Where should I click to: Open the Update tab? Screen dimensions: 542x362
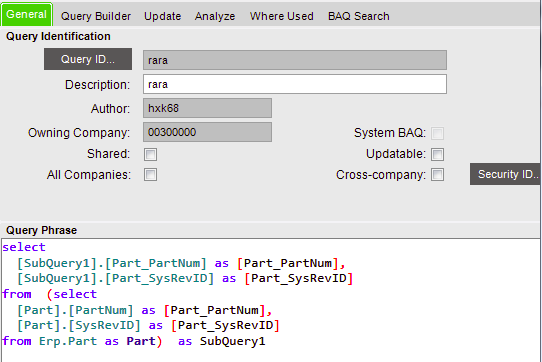(162, 16)
